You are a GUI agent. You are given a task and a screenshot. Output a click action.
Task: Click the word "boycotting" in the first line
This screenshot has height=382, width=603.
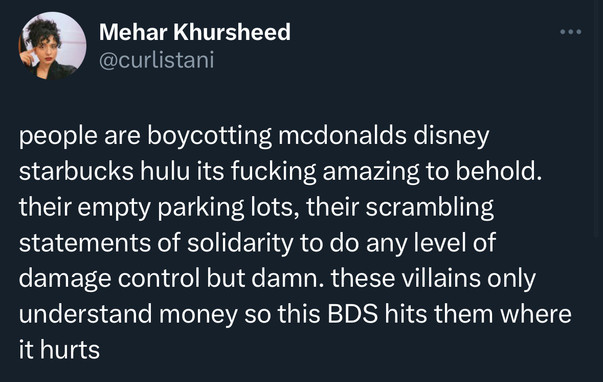(x=209, y=137)
